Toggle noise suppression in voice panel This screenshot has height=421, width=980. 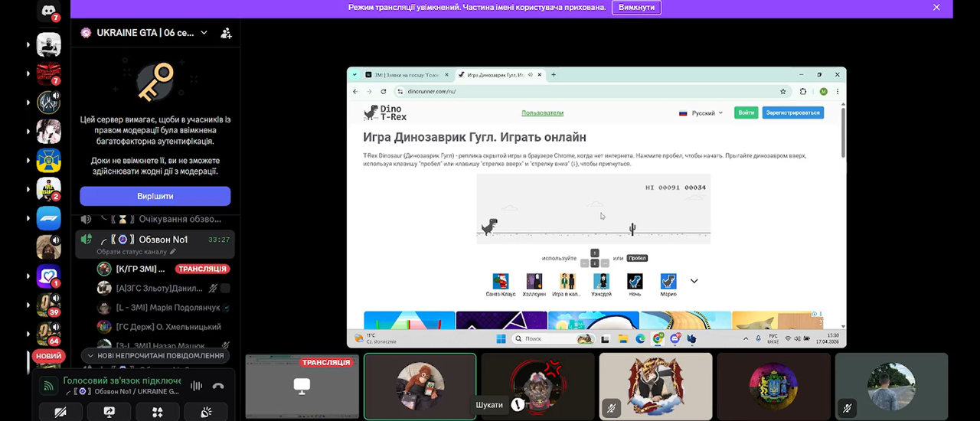click(196, 386)
